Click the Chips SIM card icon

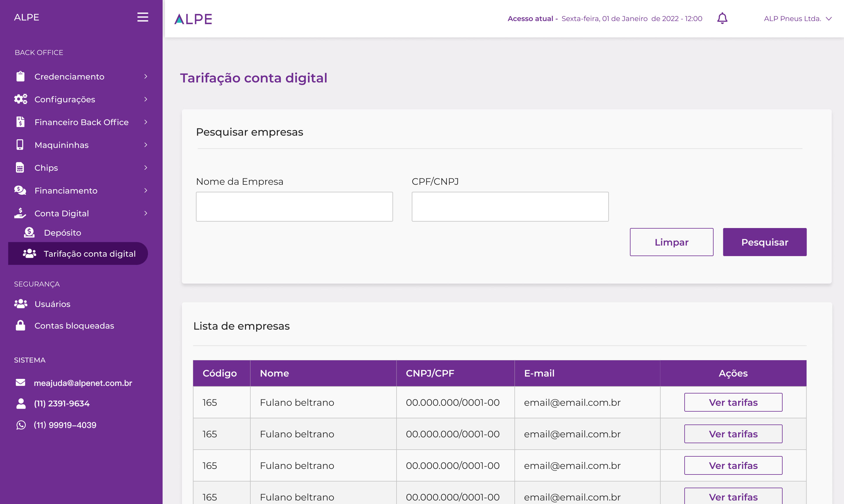coord(20,168)
